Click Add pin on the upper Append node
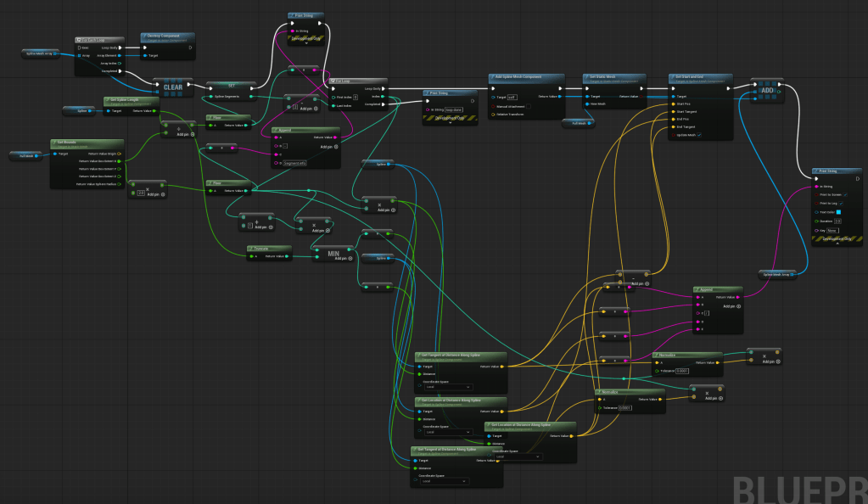Viewport: 868px width, 504px height. point(326,146)
